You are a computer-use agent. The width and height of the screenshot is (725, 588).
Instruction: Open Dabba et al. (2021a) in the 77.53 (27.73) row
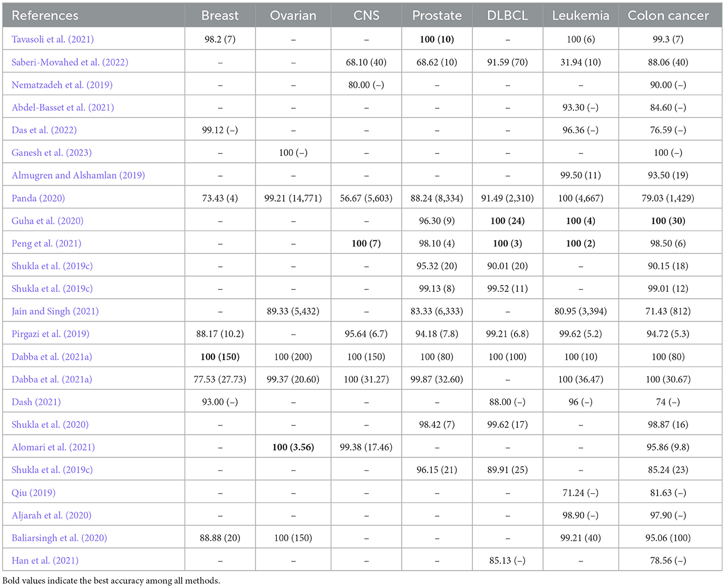click(x=52, y=379)
